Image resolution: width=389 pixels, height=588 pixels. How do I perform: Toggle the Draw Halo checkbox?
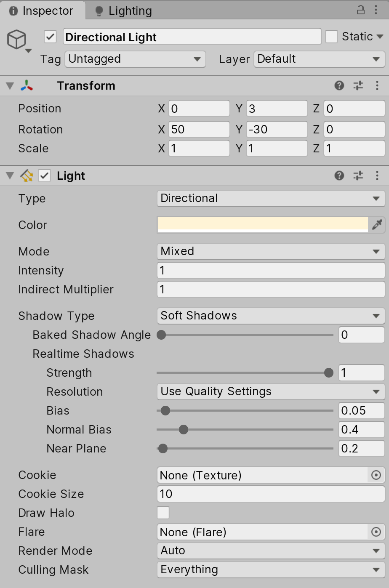pos(163,513)
